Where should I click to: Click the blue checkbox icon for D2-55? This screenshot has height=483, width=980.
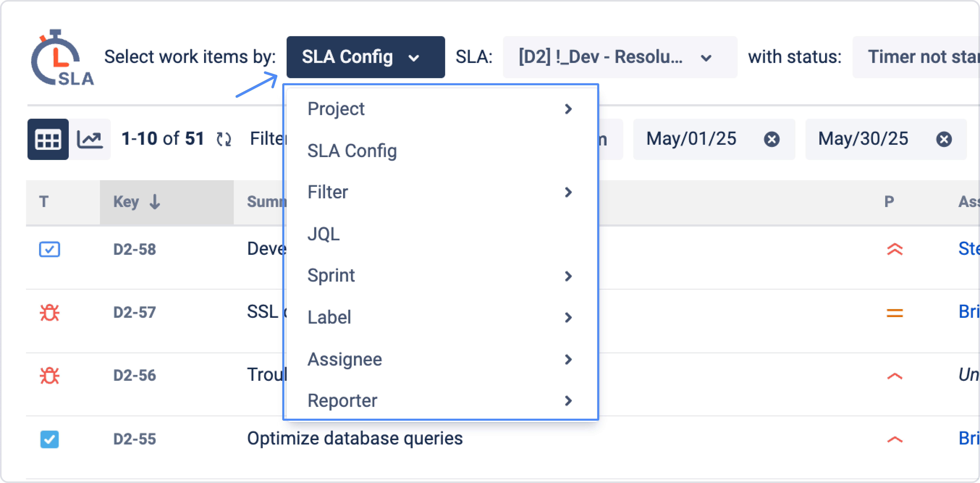(50, 439)
